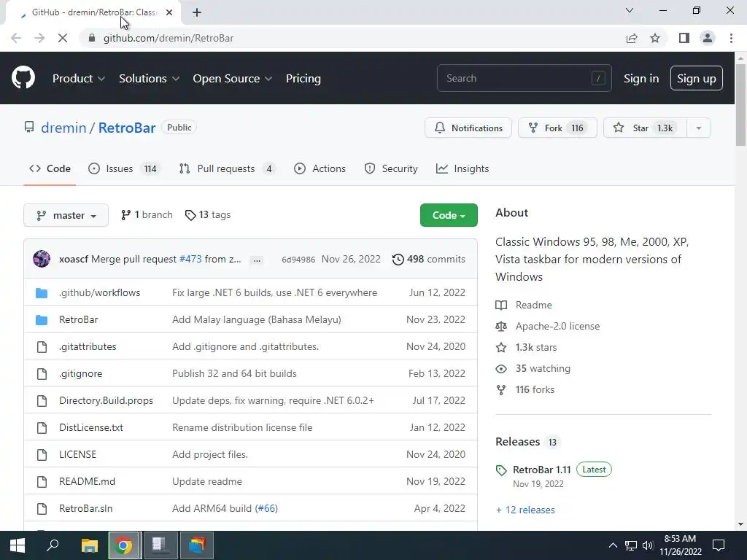Open the Actions tab
Viewport: 747px width, 560px height.
(320, 168)
